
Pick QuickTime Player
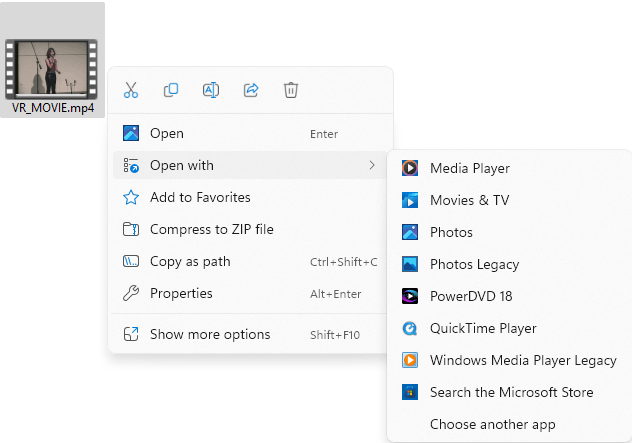(509, 329)
